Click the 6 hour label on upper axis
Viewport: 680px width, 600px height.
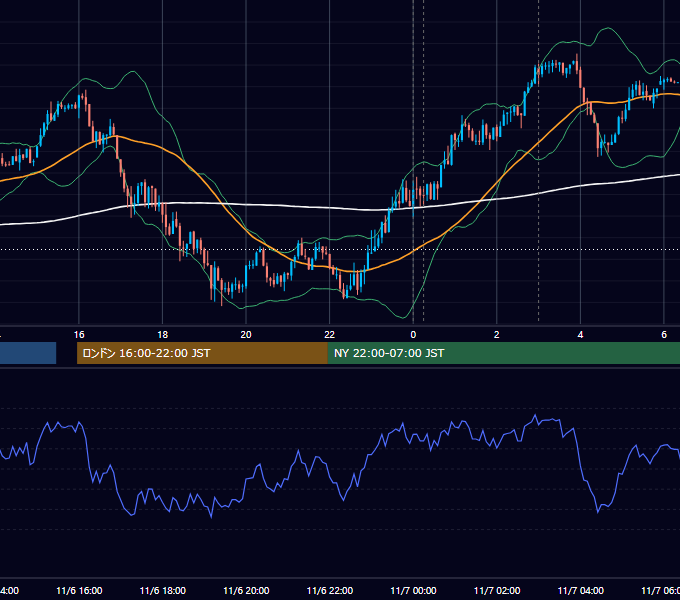click(664, 335)
